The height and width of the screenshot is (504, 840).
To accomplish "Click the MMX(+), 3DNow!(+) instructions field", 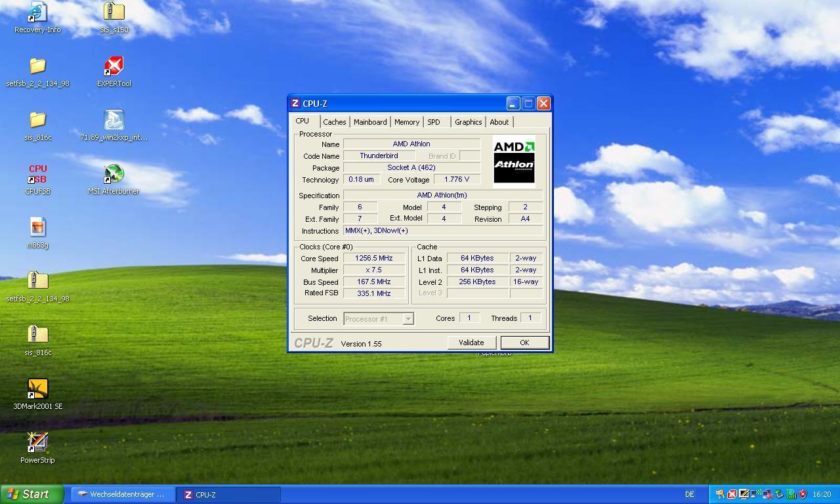I will (x=443, y=230).
